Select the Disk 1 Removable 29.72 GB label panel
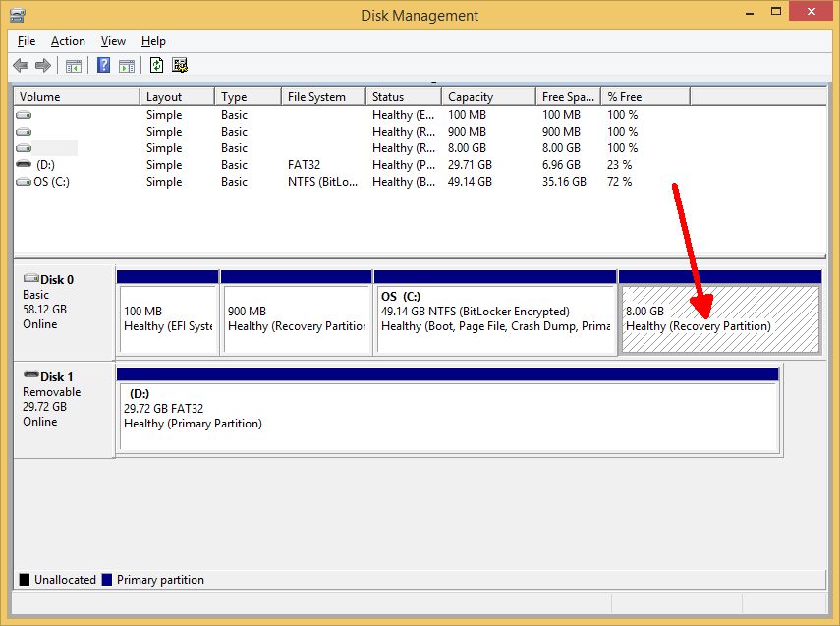This screenshot has width=840, height=626. tap(64, 410)
